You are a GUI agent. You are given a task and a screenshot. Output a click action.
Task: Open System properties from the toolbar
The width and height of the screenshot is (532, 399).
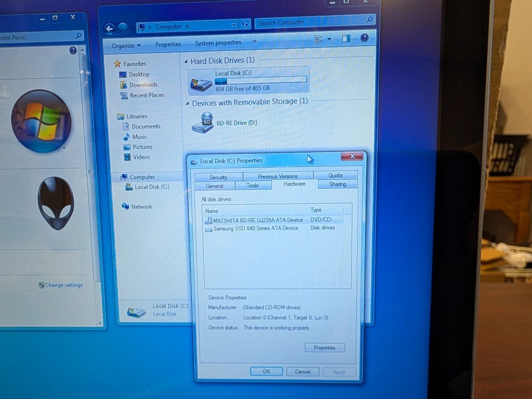(218, 43)
